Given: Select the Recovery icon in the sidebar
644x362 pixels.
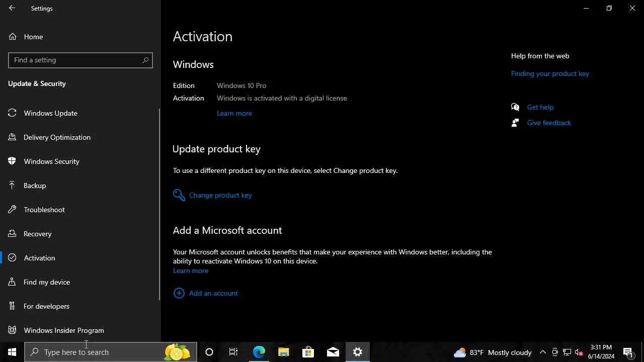Looking at the screenshot, I should point(13,234).
